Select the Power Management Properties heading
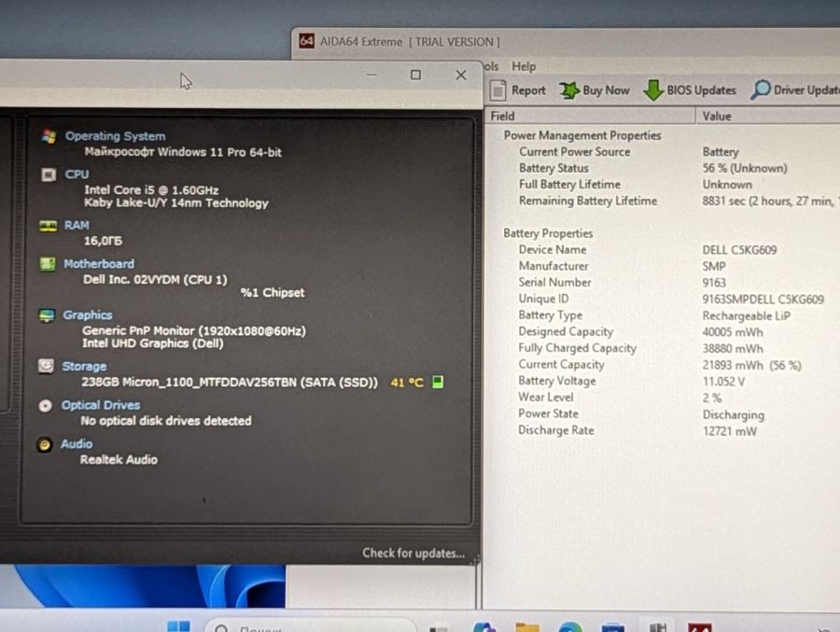Screen dimensions: 840x632 click(582, 135)
